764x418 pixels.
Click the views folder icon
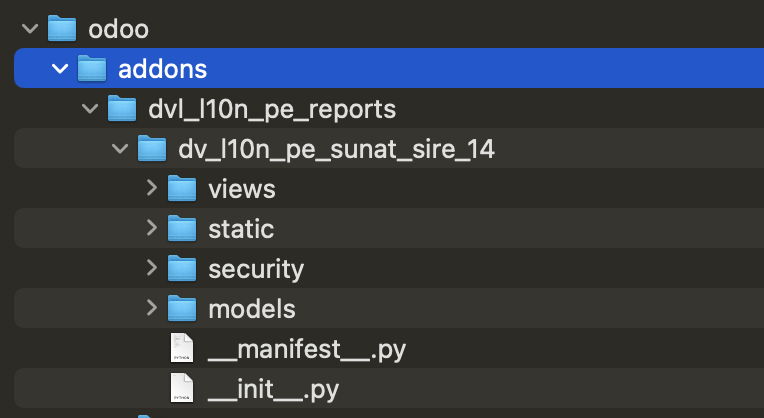[182, 188]
